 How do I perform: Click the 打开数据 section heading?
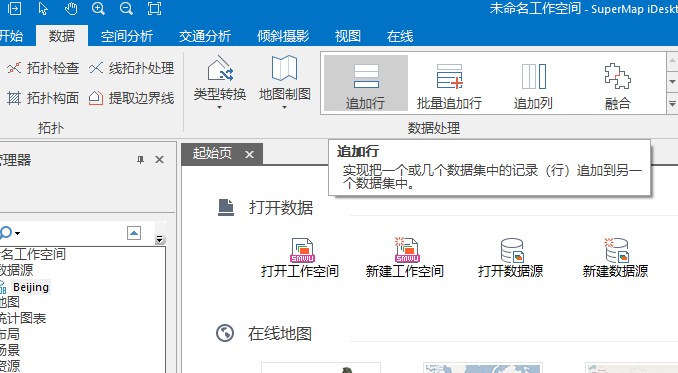tap(281, 208)
